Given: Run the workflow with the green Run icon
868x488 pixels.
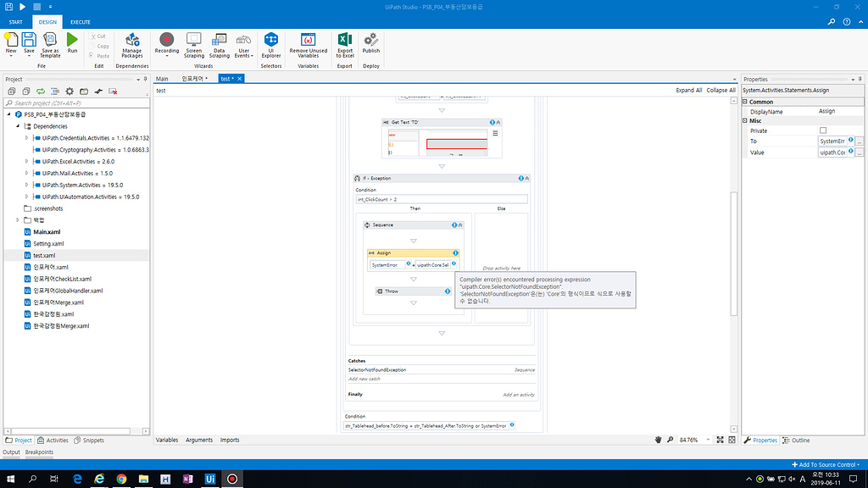Looking at the screenshot, I should [x=72, y=42].
